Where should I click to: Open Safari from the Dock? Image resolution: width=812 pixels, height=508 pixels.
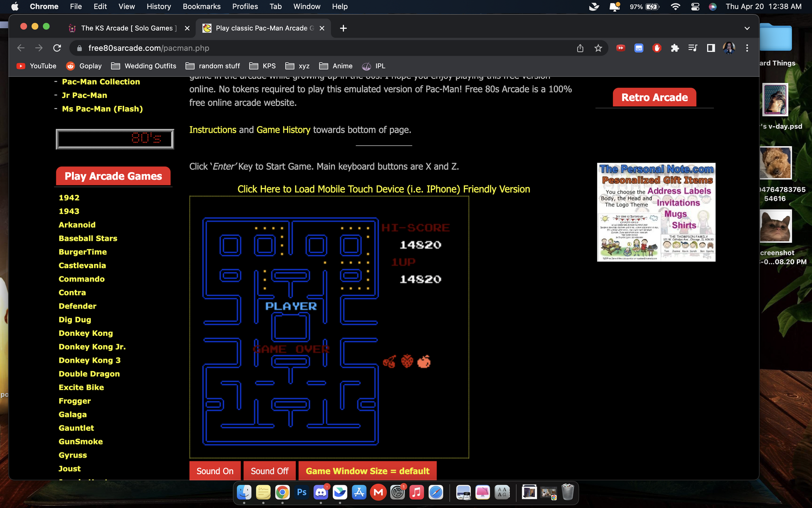pyautogui.click(x=436, y=492)
